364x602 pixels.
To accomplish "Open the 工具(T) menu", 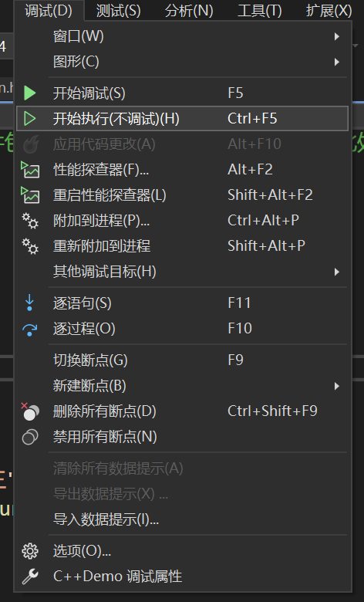I will pyautogui.click(x=259, y=10).
